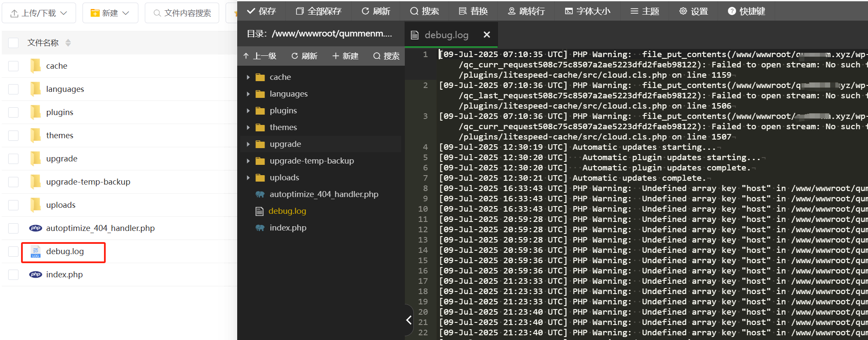
Task: Open the Replace (替换) tool
Action: tap(473, 11)
